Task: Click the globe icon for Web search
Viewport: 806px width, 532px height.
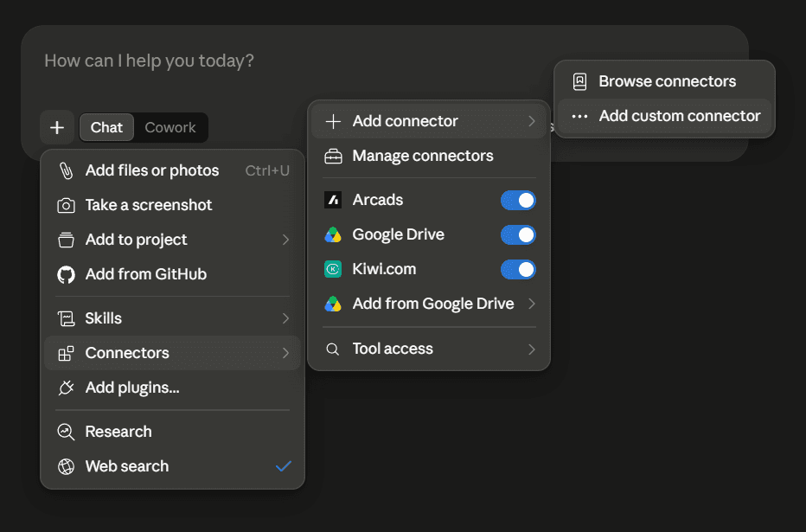Action: pyautogui.click(x=66, y=466)
